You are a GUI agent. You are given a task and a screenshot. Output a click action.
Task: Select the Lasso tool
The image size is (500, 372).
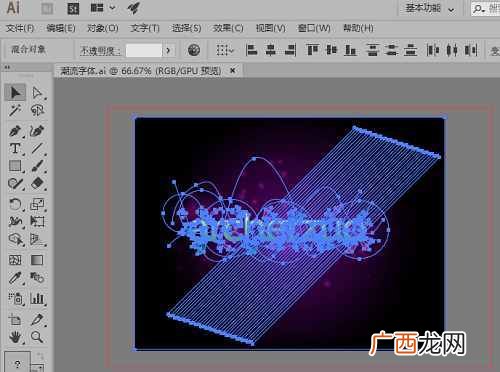[37, 110]
